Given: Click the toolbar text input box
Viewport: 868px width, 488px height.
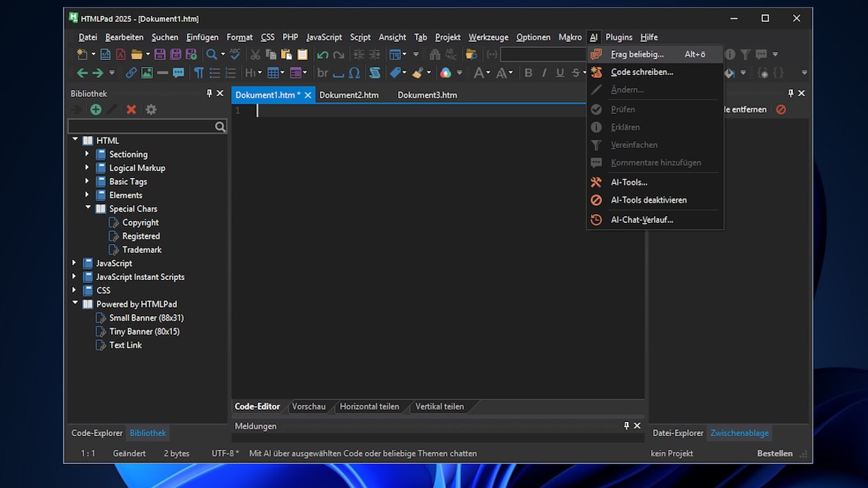Looking at the screenshot, I should coord(542,54).
